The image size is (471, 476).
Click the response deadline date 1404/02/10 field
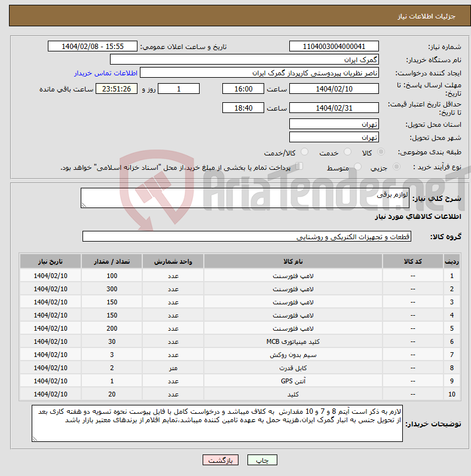tap(334, 89)
